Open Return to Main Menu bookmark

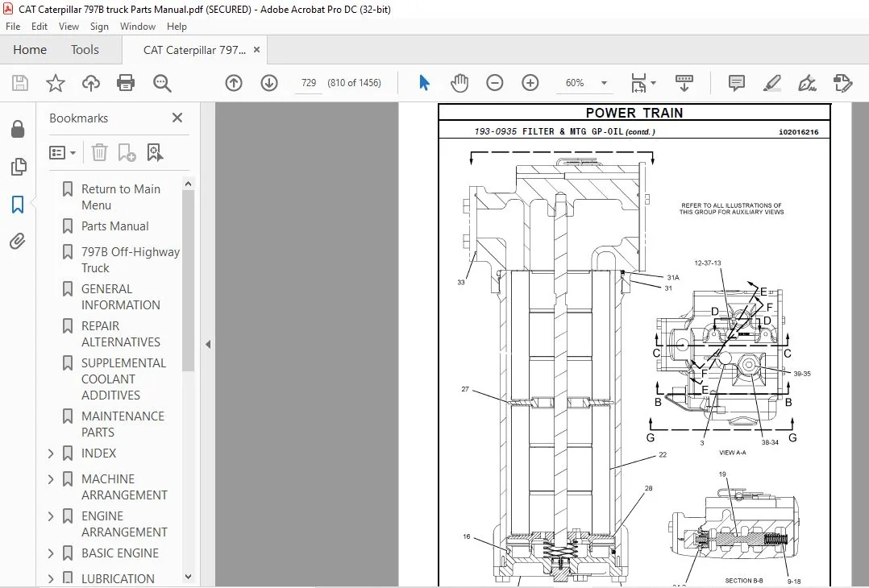pyautogui.click(x=121, y=197)
